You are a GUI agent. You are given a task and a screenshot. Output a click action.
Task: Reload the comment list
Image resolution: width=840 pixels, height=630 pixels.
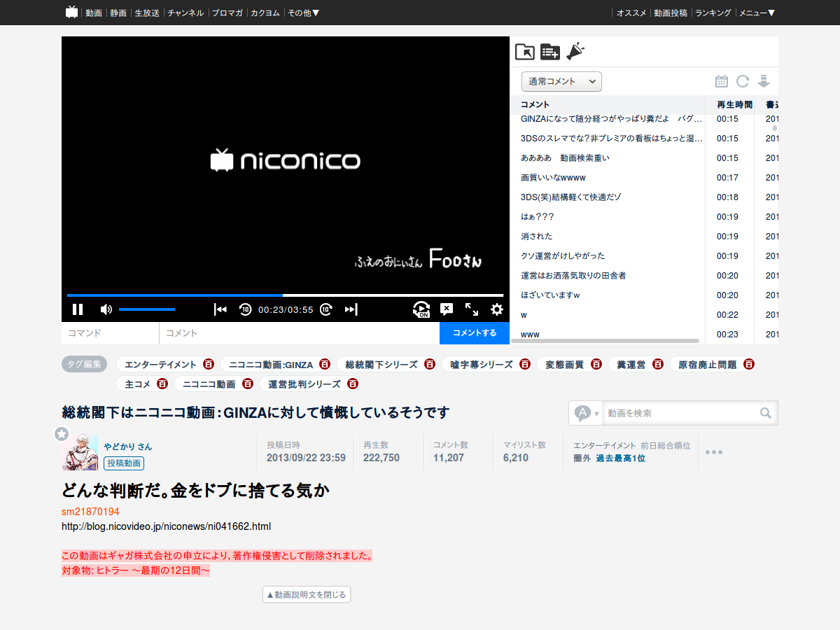point(743,81)
